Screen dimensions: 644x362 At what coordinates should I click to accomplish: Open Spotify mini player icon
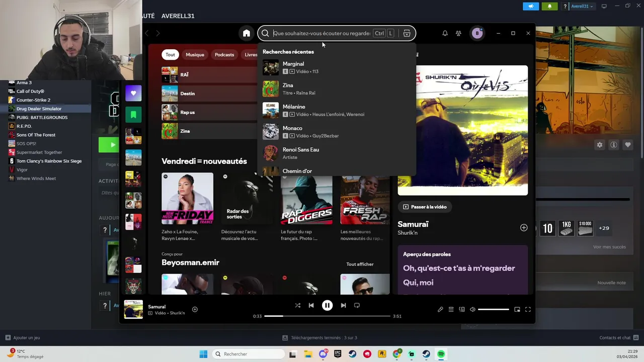517,309
